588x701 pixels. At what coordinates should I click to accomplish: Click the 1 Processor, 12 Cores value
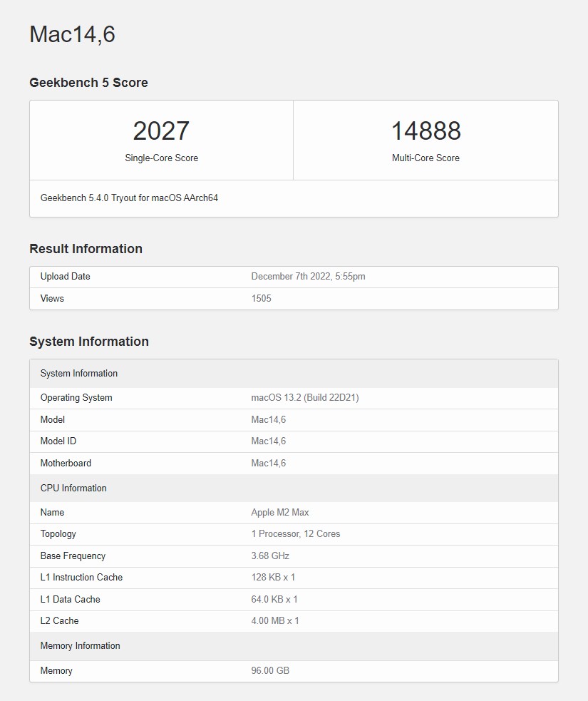[x=295, y=534]
